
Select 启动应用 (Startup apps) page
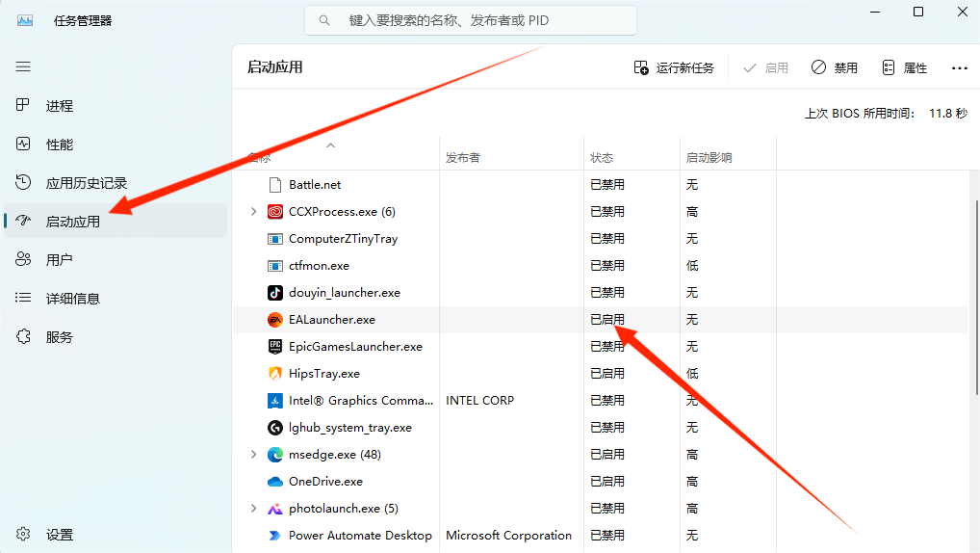coord(116,221)
